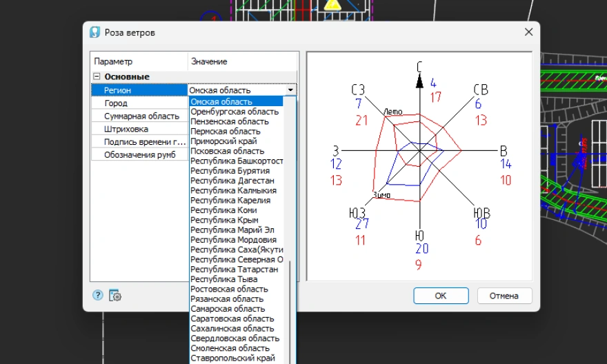Open the settings icon beside help
The height and width of the screenshot is (364, 607).
click(115, 296)
